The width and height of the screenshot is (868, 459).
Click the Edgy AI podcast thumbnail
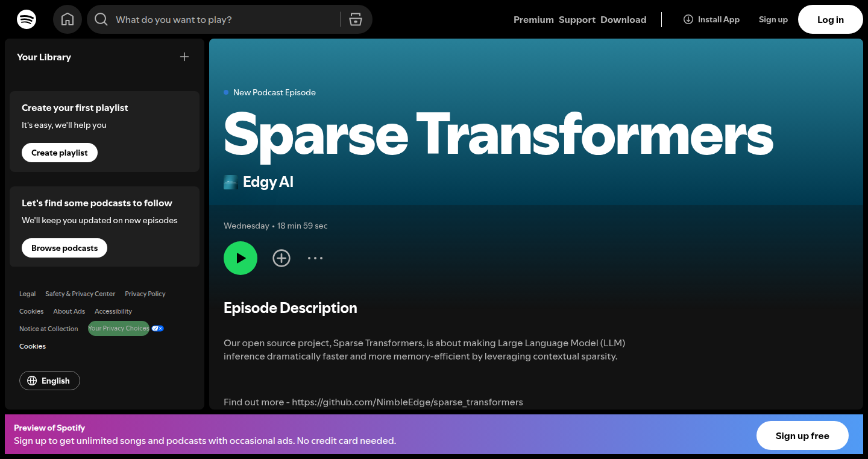point(231,182)
